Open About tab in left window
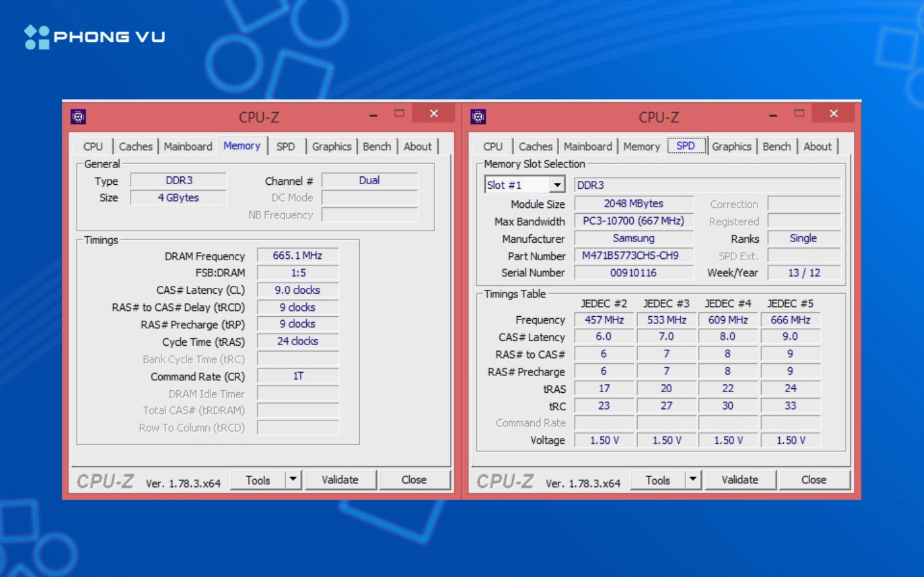 (x=418, y=146)
